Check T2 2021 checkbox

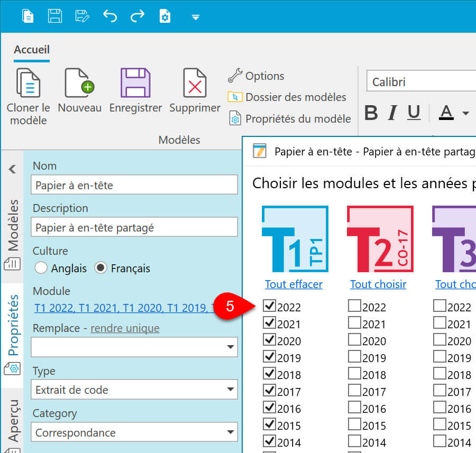354,322
